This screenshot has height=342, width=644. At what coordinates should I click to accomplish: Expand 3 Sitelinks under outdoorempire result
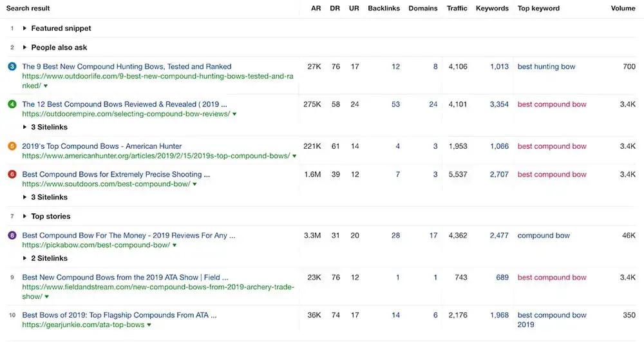coord(25,127)
